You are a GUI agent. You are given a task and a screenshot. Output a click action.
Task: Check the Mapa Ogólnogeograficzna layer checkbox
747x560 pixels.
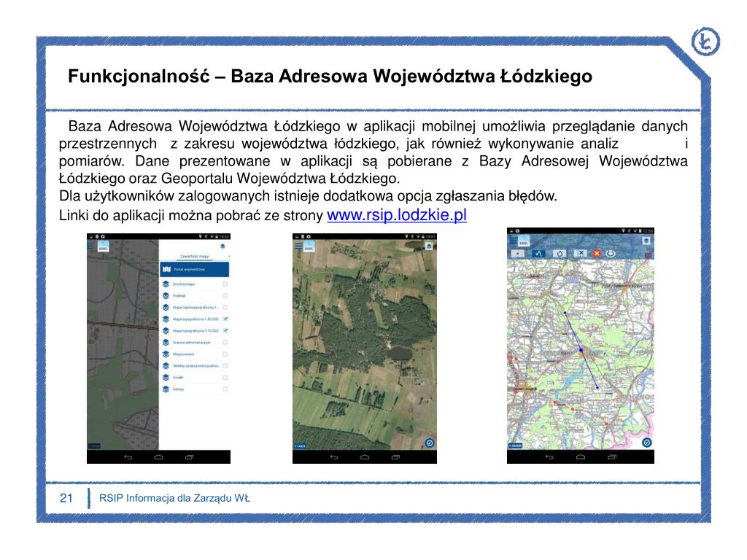[x=225, y=307]
